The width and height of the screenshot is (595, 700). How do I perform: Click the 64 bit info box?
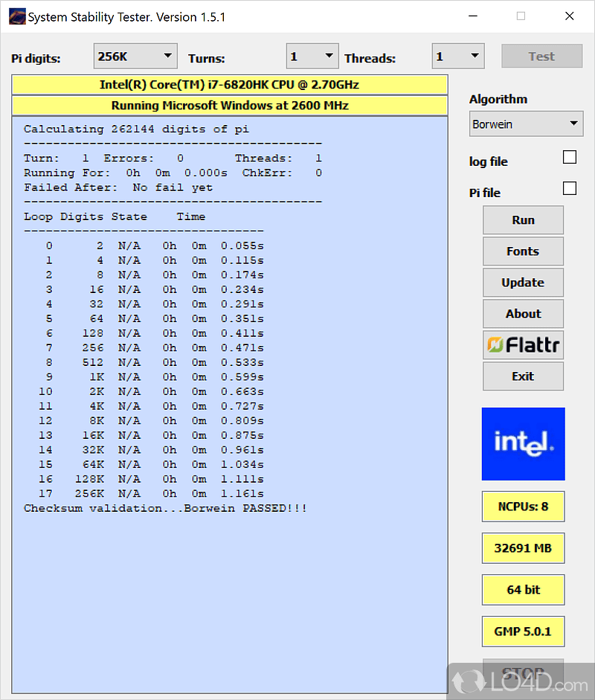(523, 590)
